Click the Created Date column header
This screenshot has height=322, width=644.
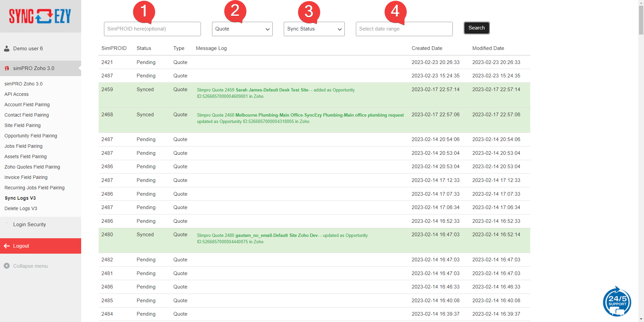[427, 48]
